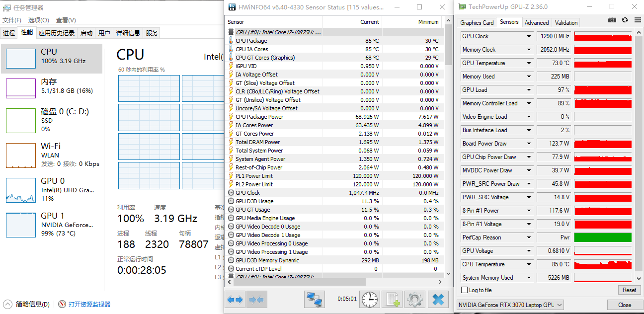Viewport: 644px width, 314px height.
Task: Open the 打开资源监视器 link
Action: (x=89, y=304)
